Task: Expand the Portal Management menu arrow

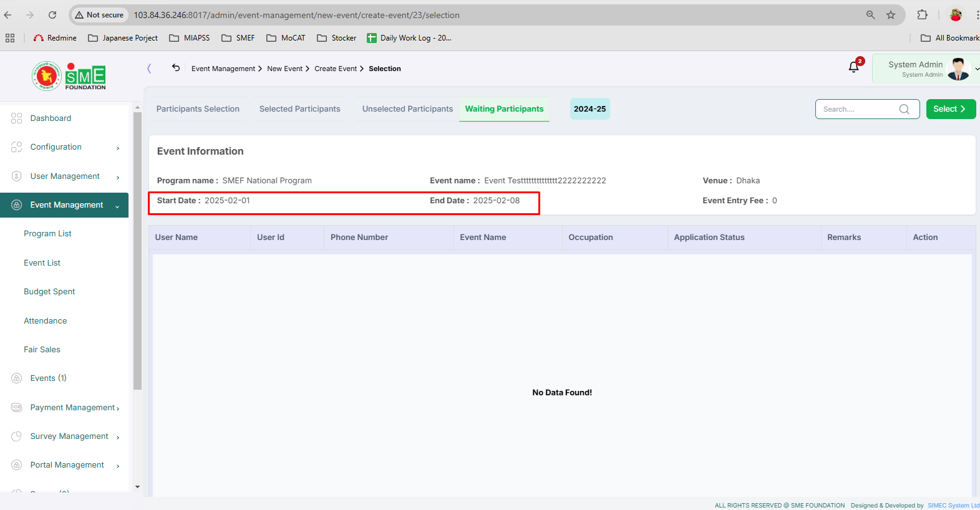Action: coord(118,466)
